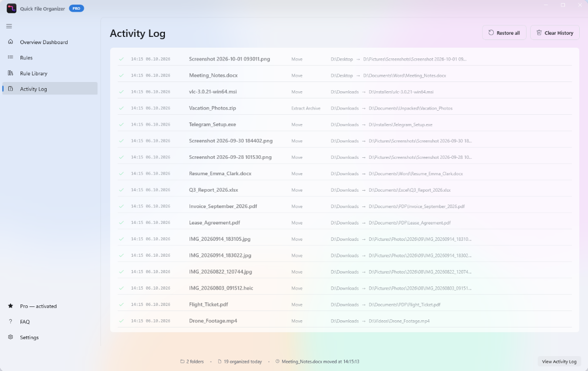Click checkmark beside Flight_Ticket.pdf
Screen dimensions: 588x371
[x=121, y=304]
